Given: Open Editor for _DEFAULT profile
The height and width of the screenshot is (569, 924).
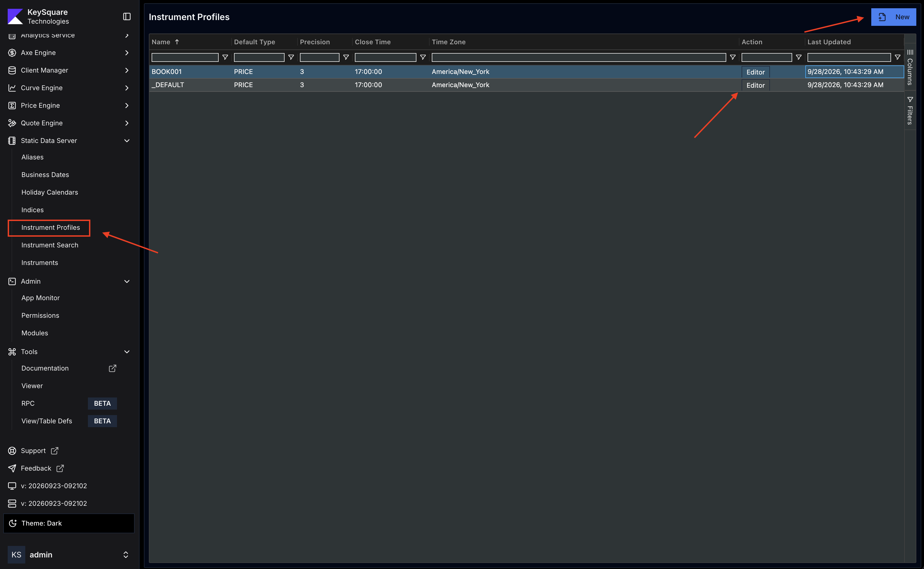Looking at the screenshot, I should coord(755,85).
